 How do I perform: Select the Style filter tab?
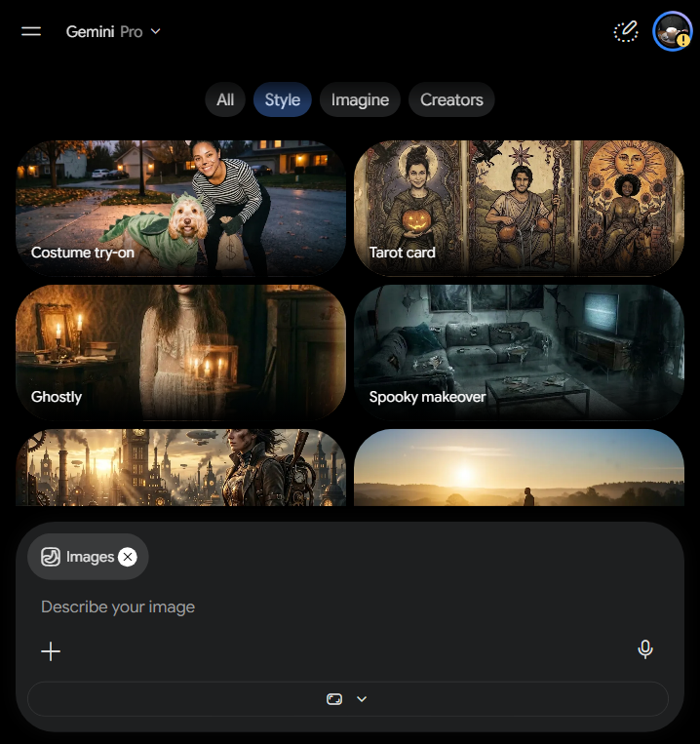[282, 99]
